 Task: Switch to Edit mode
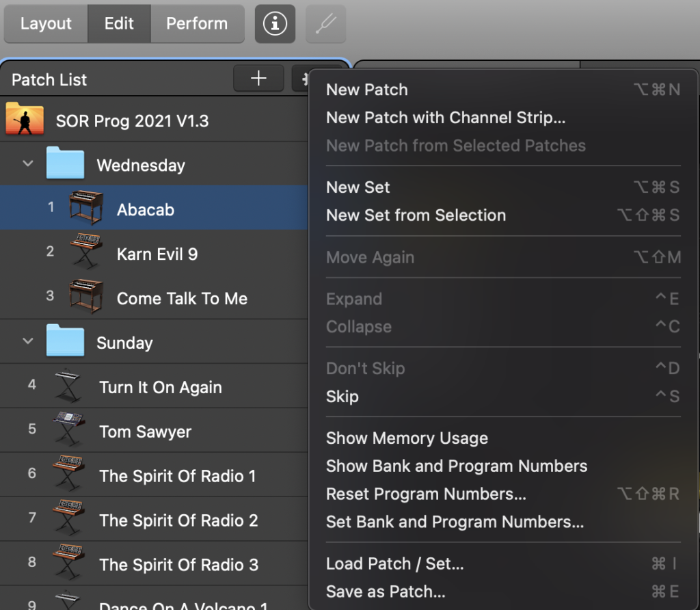[x=119, y=24]
